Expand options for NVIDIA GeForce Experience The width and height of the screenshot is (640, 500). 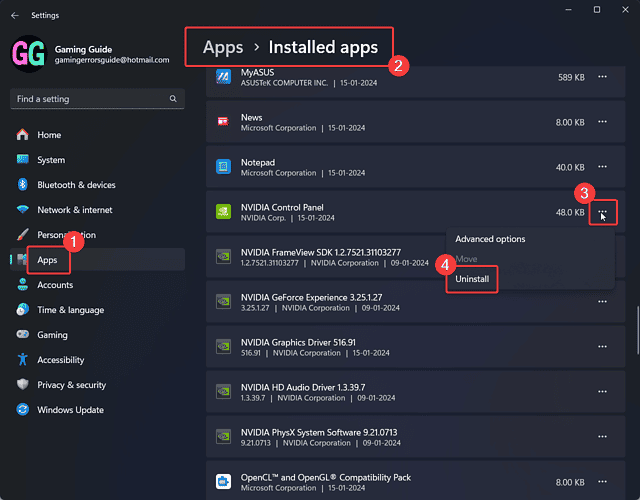pos(602,299)
